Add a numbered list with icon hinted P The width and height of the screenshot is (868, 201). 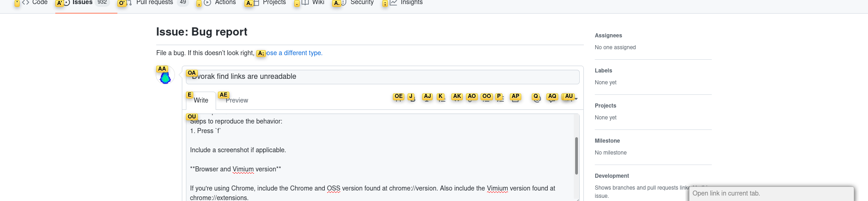tap(500, 99)
